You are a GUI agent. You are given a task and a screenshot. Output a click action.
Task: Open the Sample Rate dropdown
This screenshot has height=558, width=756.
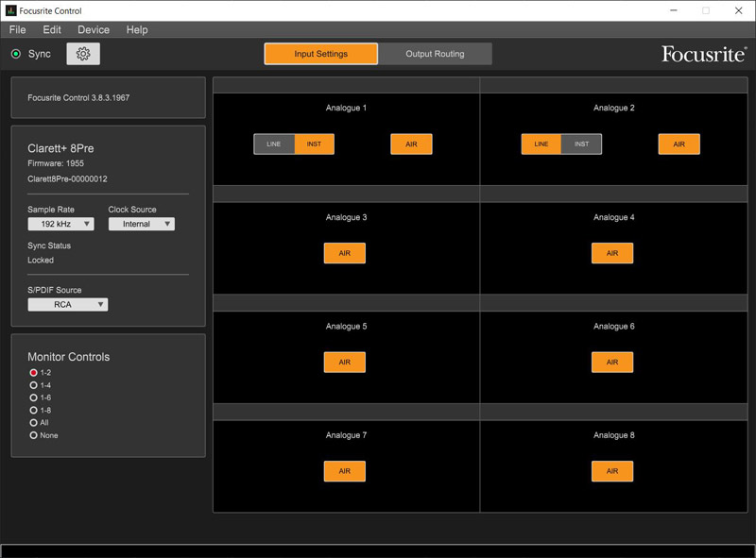(x=60, y=224)
